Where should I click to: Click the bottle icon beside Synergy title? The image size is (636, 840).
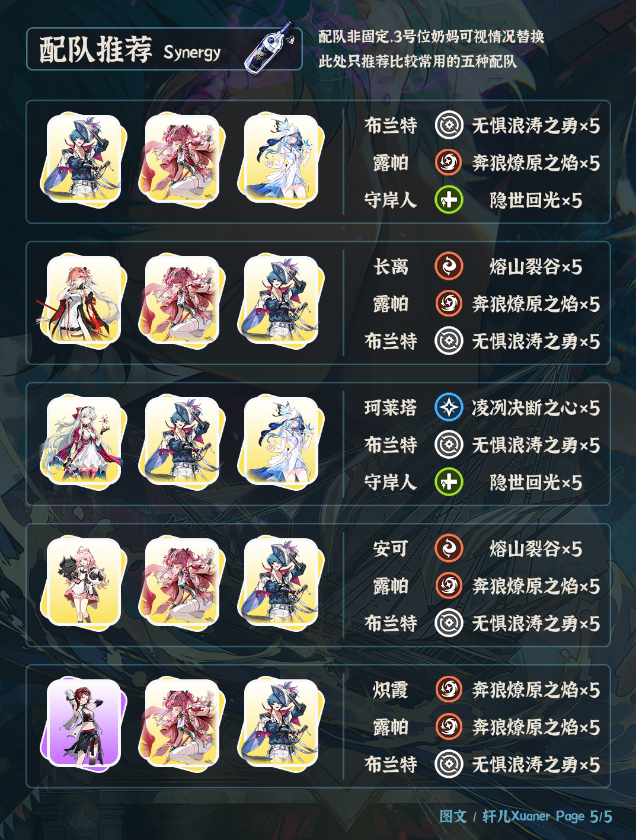[x=270, y=46]
